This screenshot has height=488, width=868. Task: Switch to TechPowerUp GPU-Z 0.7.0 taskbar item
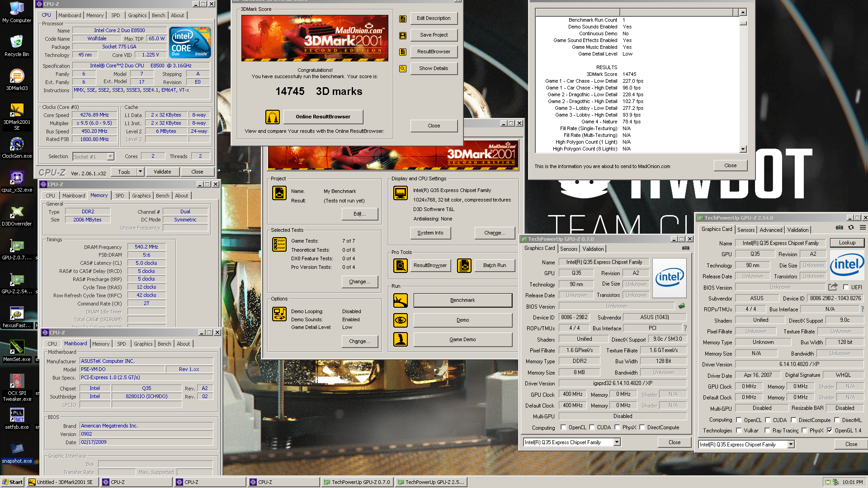coord(358,482)
